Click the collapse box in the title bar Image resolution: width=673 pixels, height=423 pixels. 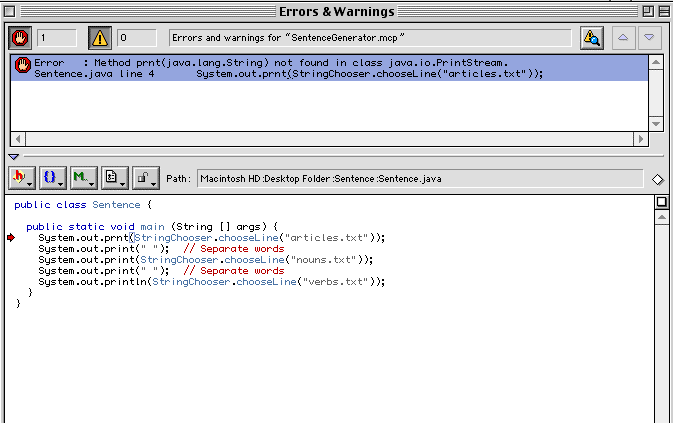coord(664,12)
